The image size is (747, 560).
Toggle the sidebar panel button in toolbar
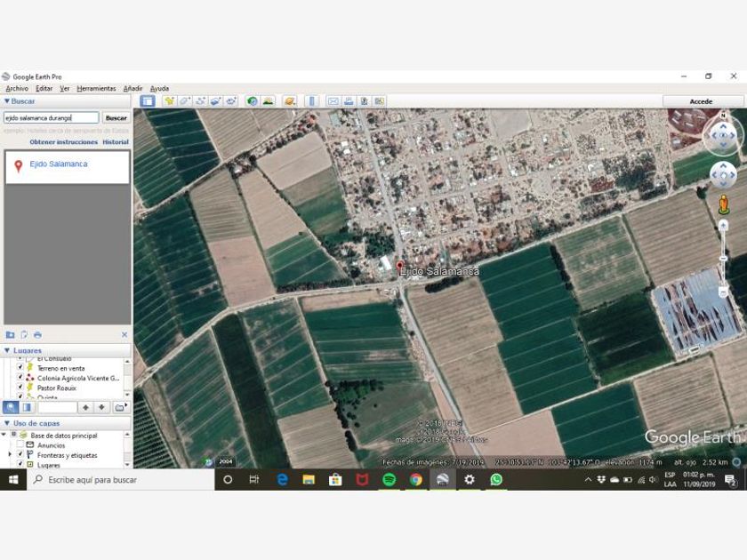click(148, 101)
